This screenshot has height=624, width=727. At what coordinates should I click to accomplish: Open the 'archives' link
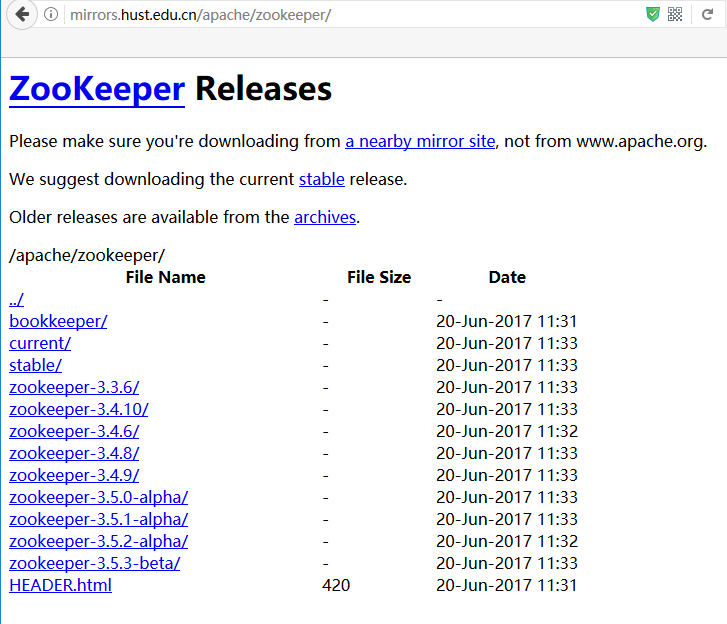point(325,217)
